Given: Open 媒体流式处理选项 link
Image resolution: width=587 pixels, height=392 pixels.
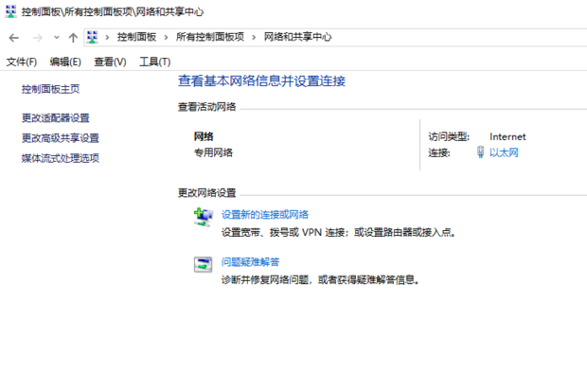Looking at the screenshot, I should click(61, 158).
